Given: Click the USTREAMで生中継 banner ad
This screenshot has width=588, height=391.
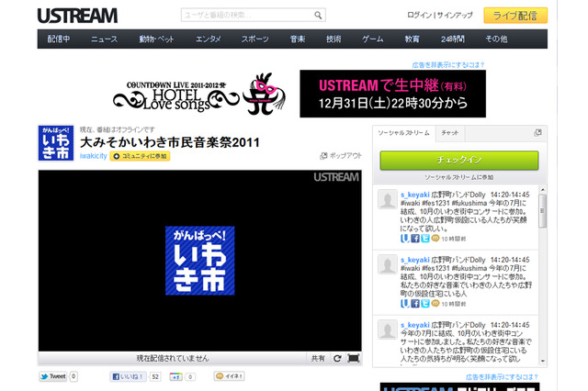Looking at the screenshot, I should (x=392, y=94).
